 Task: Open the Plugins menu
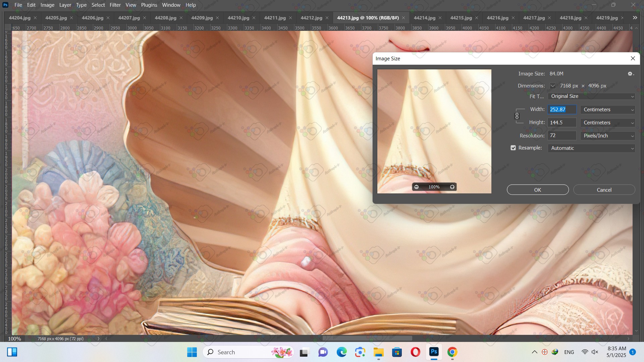point(149,5)
